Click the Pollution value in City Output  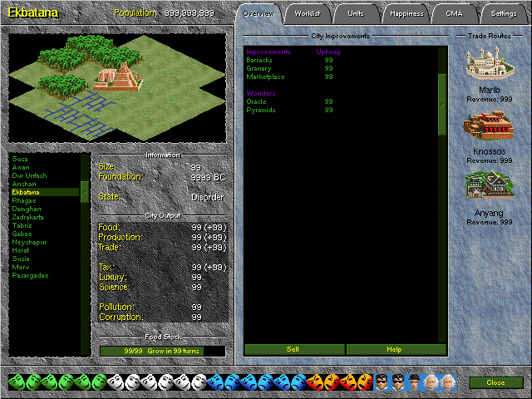(196, 307)
